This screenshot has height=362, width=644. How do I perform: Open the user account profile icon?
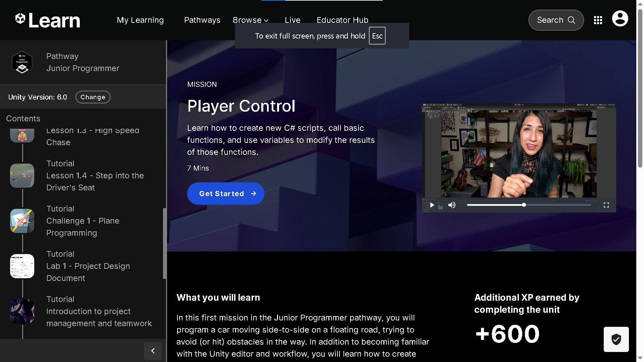(x=620, y=18)
